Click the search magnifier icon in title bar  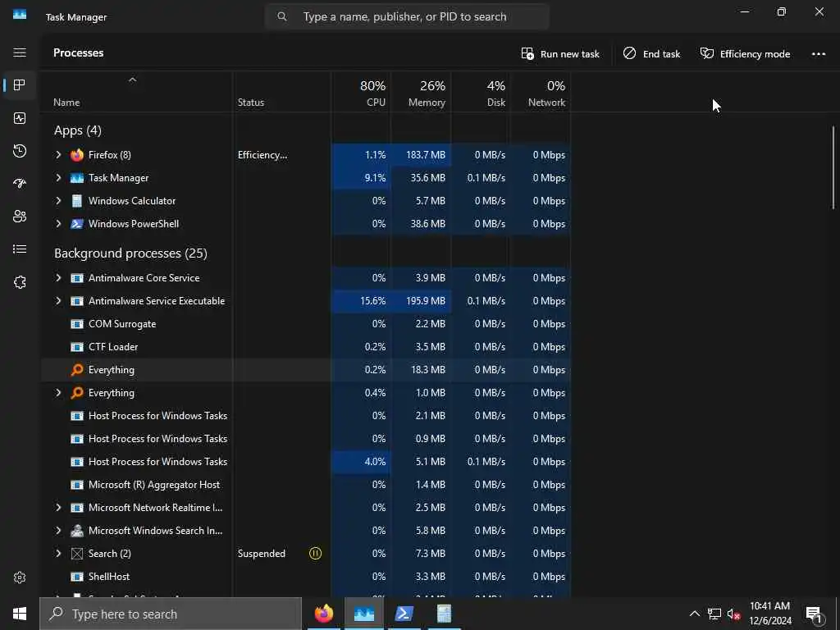coord(282,16)
